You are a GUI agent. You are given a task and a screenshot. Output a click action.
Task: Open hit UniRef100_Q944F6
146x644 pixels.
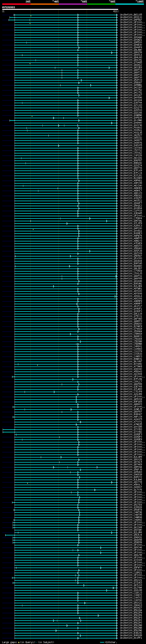point(131,48)
